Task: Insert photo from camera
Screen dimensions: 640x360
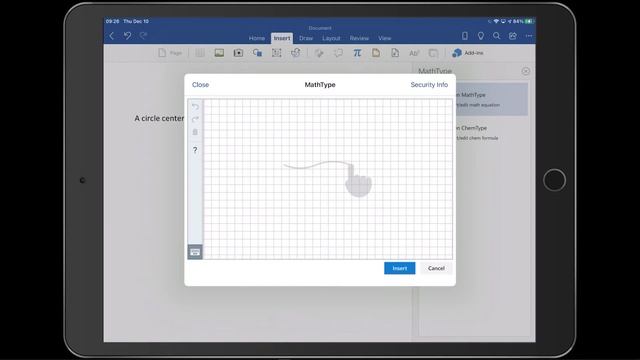Action: click(238, 53)
